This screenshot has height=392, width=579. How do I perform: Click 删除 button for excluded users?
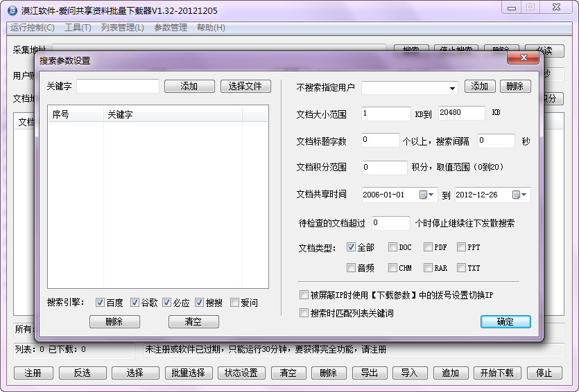515,87
